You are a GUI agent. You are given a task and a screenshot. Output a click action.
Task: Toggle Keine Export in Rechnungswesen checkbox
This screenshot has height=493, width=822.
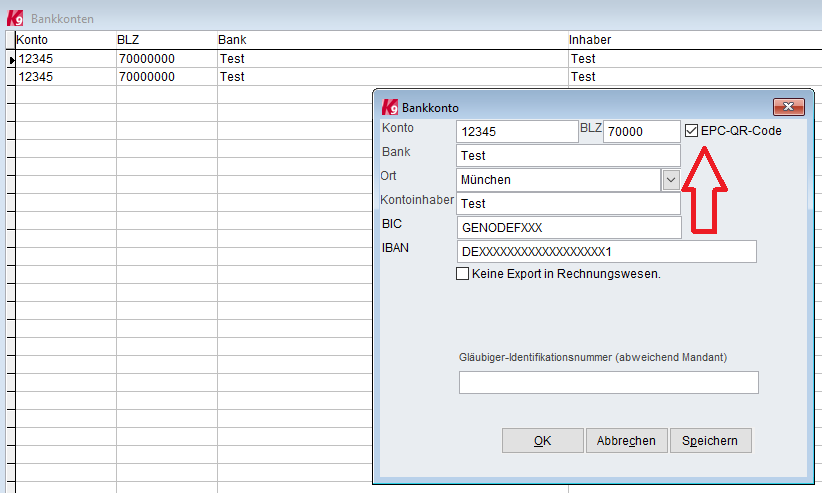[462, 274]
